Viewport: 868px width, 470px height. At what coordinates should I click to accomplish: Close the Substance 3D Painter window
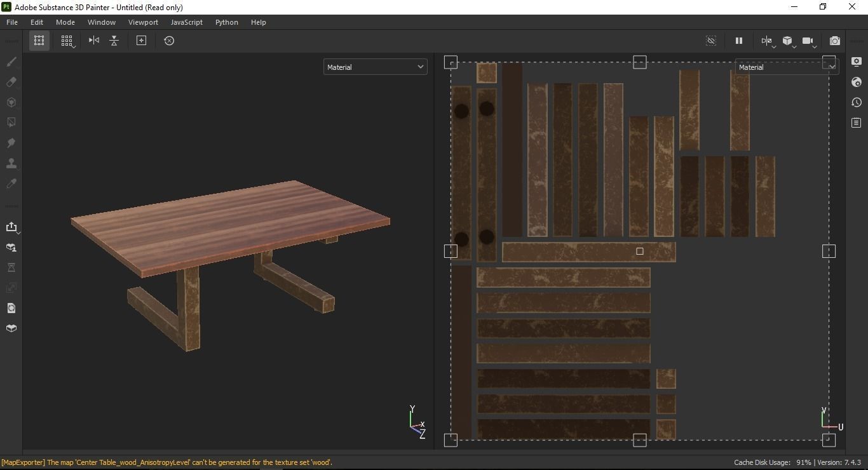coord(852,7)
